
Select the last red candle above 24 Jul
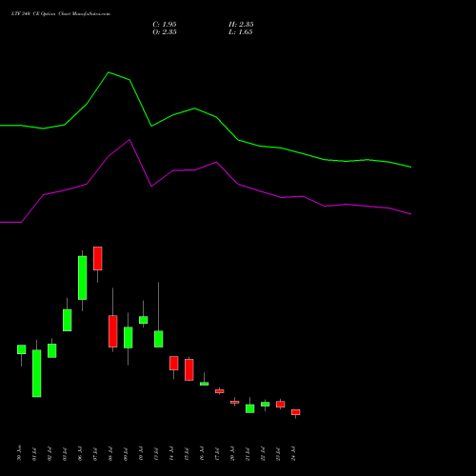pyautogui.click(x=296, y=412)
